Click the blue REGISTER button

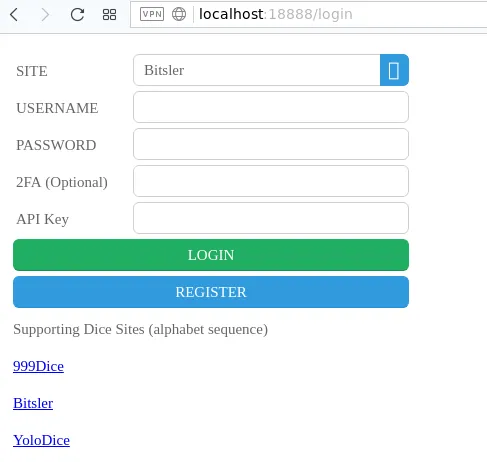(x=211, y=292)
